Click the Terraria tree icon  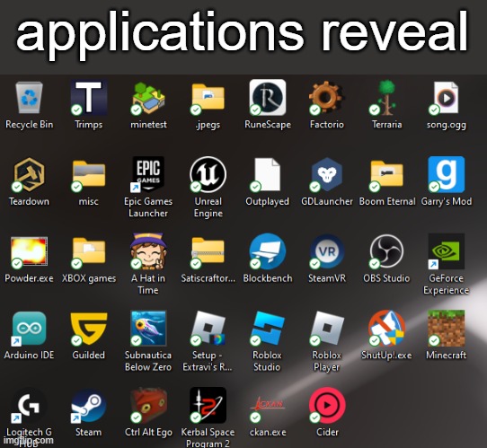pos(386,98)
